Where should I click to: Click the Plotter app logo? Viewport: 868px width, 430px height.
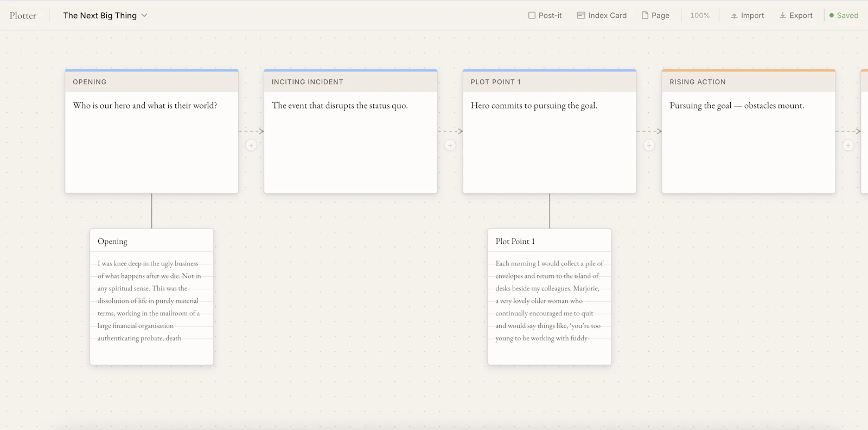pos(23,16)
